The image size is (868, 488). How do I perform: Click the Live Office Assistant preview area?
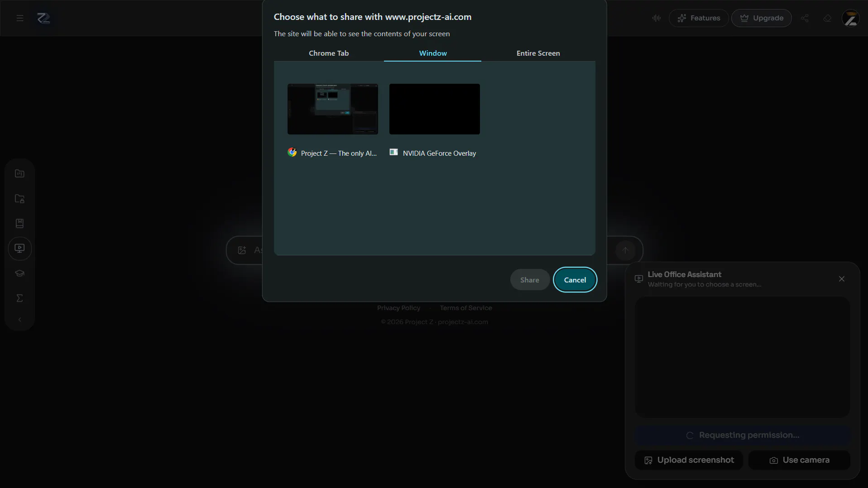(743, 357)
